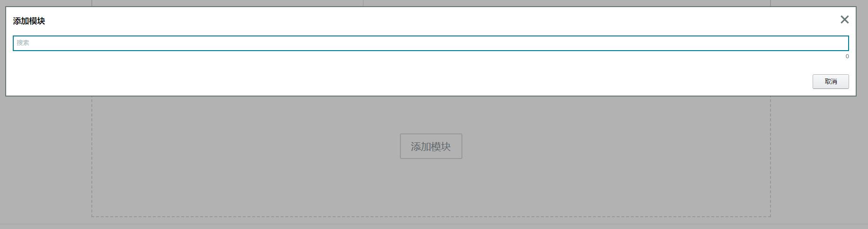Click the dashed area right of the 添加模块 button
The image size is (868, 229).
pyautogui.click(x=616, y=146)
